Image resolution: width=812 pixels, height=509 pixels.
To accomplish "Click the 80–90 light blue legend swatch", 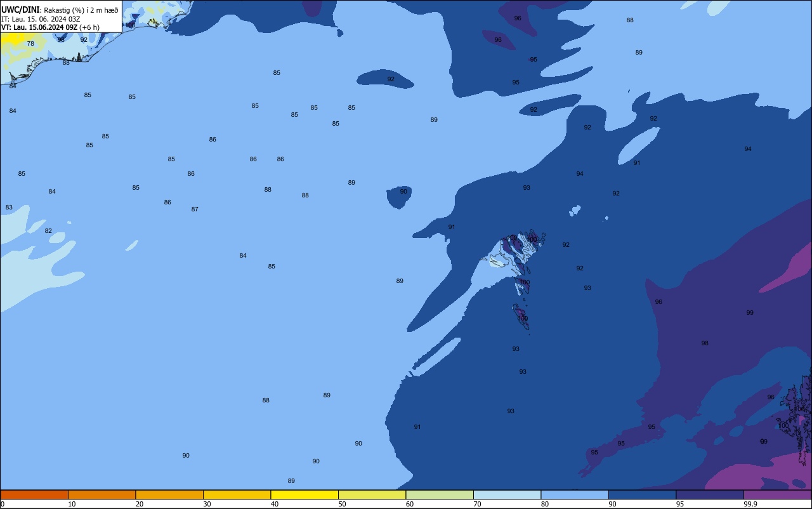I will coord(575,494).
